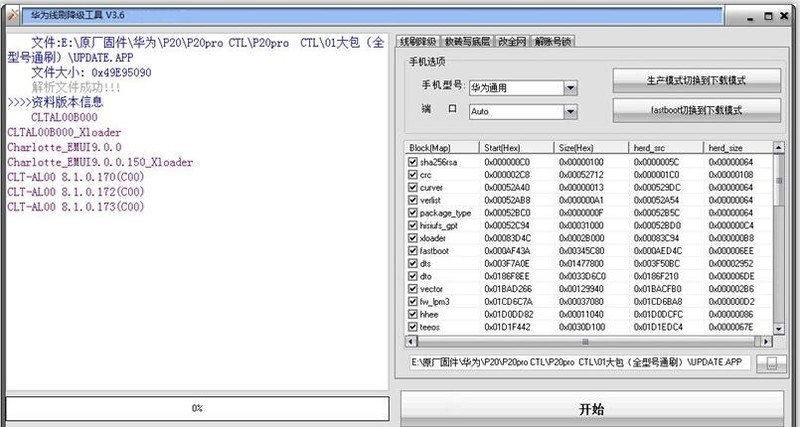Click the 0% progress bar
The width and height of the screenshot is (800, 427).
(197, 408)
